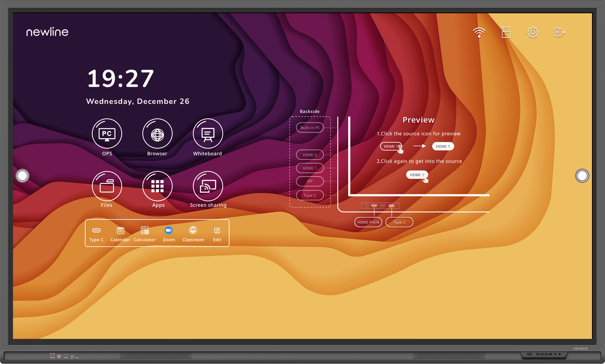Image resolution: width=605 pixels, height=364 pixels.
Task: Toggle WiFi connection on
Action: (479, 32)
